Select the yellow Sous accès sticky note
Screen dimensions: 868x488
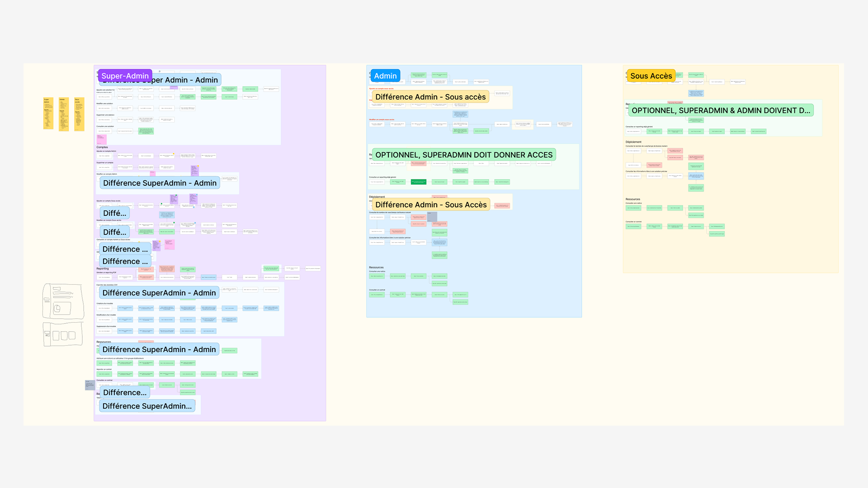(79, 114)
